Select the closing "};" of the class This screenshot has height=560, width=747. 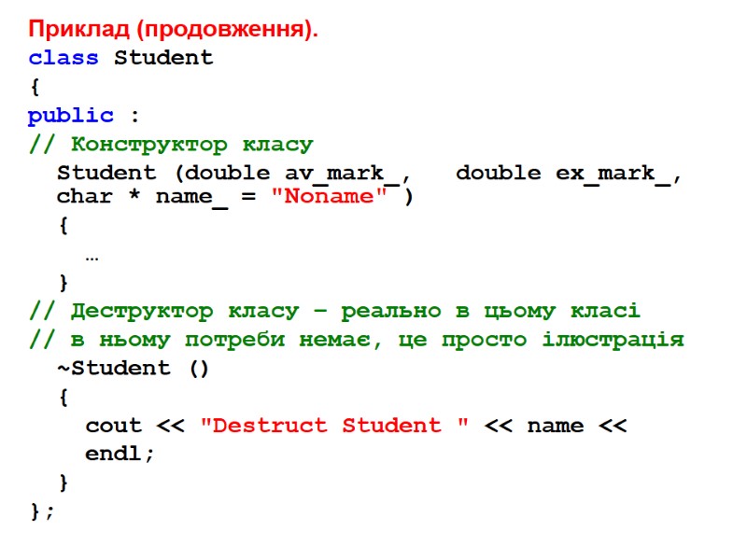pos(40,511)
